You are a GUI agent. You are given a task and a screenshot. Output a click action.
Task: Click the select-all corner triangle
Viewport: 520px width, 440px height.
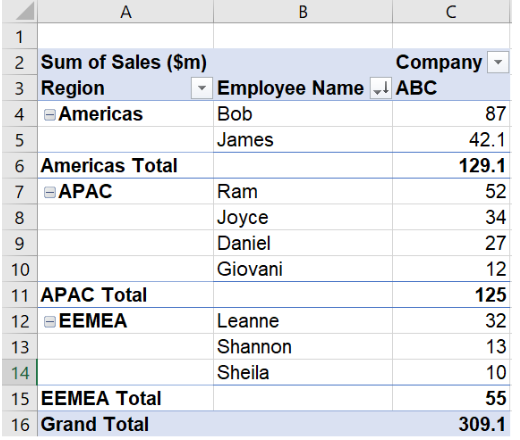click(20, 11)
